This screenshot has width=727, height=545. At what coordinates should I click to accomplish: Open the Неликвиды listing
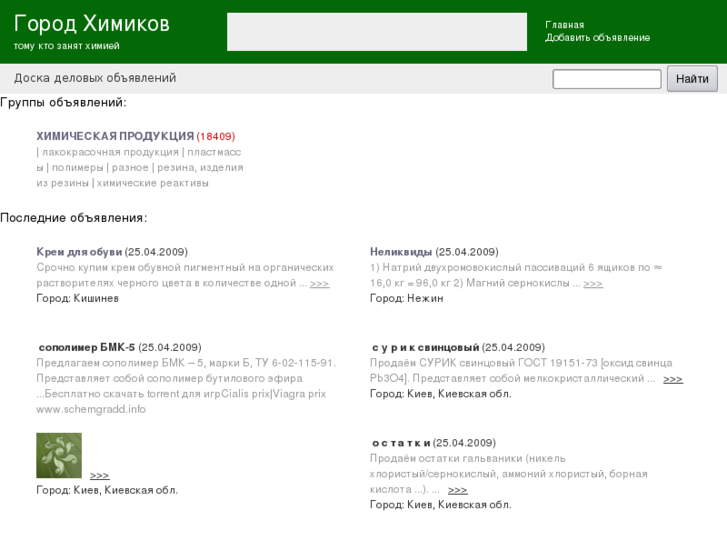pyautogui.click(x=401, y=252)
